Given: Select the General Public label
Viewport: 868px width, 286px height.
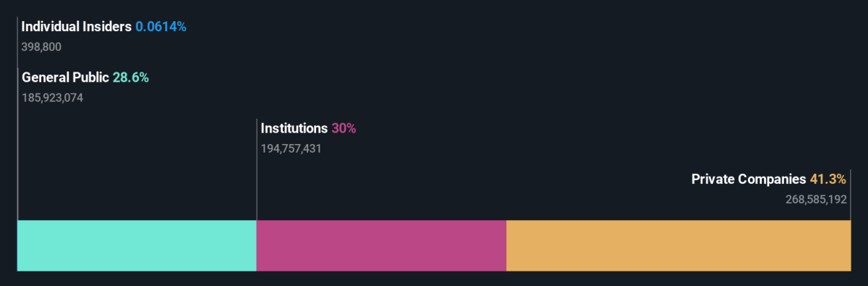Looking at the screenshot, I should point(65,77).
